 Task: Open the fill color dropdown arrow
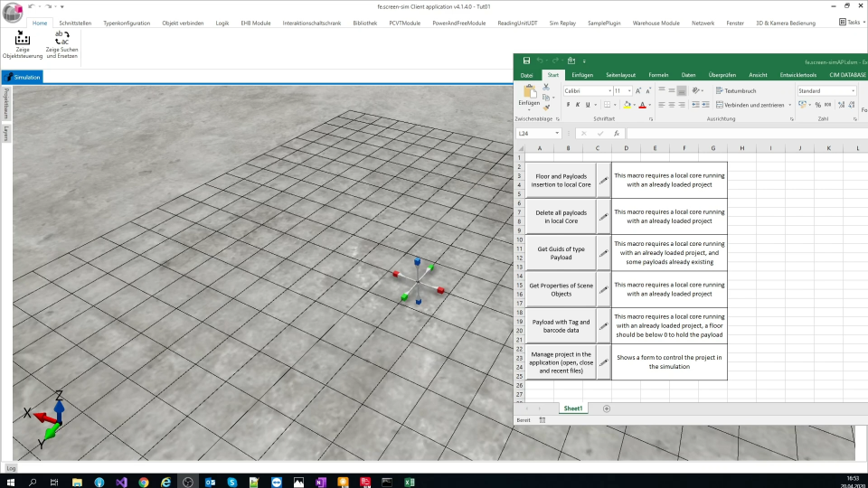coord(634,105)
